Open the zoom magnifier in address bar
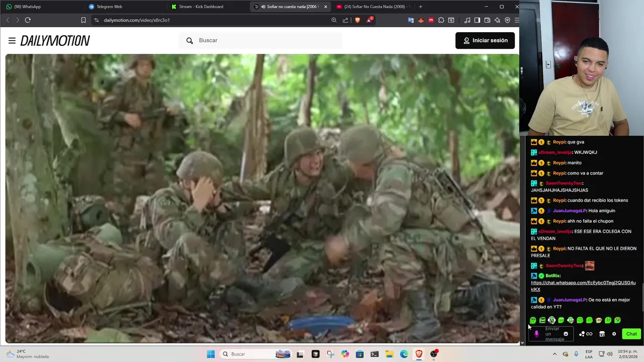The image size is (644, 362). pos(334,20)
